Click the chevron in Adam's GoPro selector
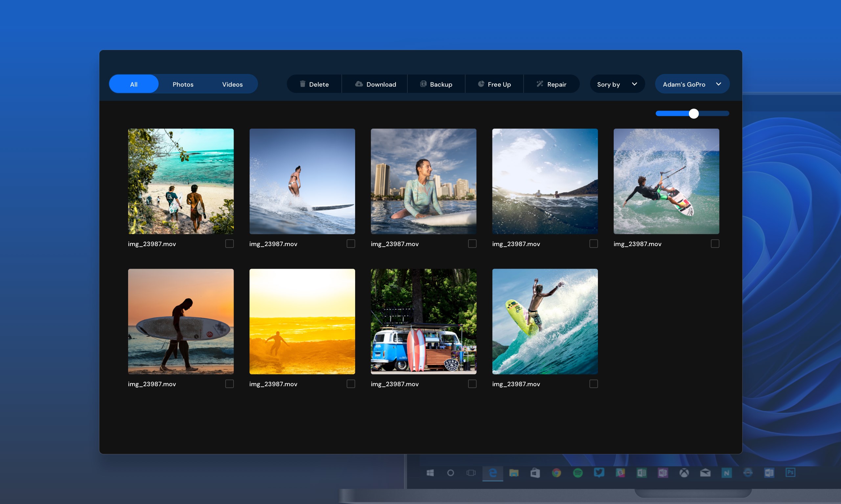This screenshot has width=841, height=504. (718, 84)
